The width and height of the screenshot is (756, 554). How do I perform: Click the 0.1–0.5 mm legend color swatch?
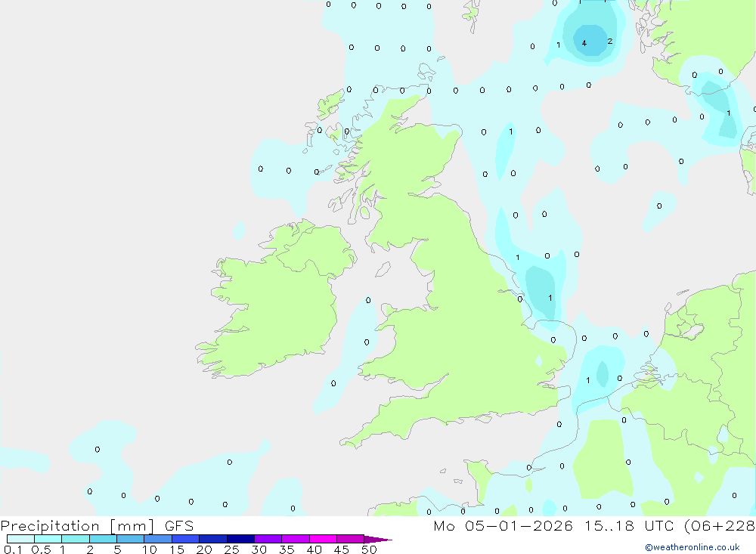(20, 539)
